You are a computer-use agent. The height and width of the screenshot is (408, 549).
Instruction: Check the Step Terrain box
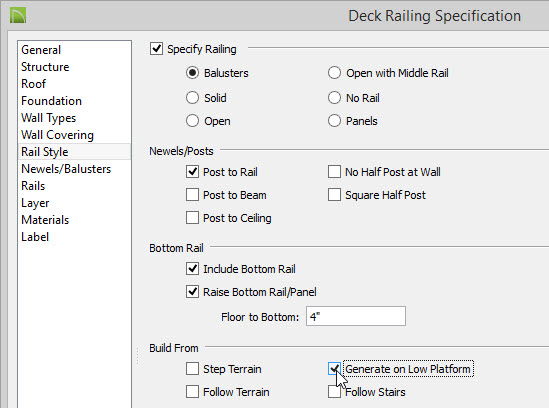(x=192, y=368)
